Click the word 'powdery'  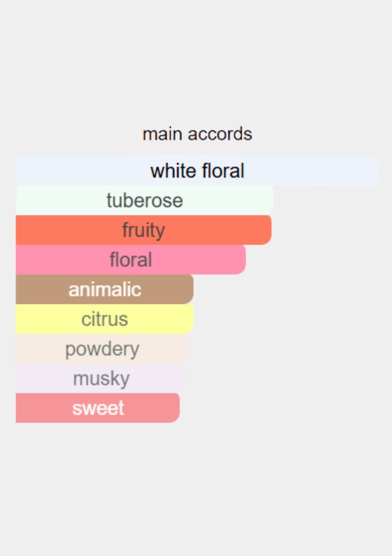click(102, 349)
